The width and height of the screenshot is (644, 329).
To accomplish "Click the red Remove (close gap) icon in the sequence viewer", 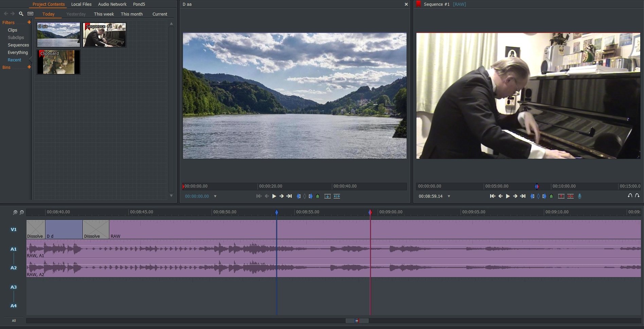I will tap(570, 196).
